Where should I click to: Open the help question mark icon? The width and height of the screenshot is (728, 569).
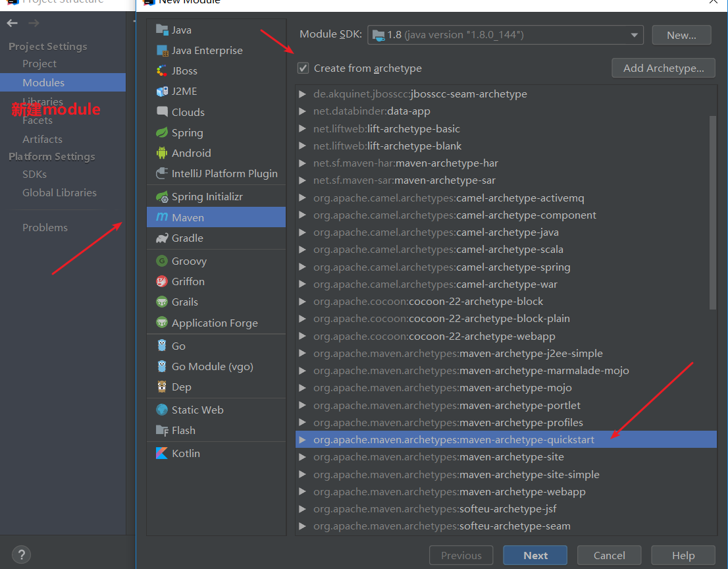[x=21, y=555]
